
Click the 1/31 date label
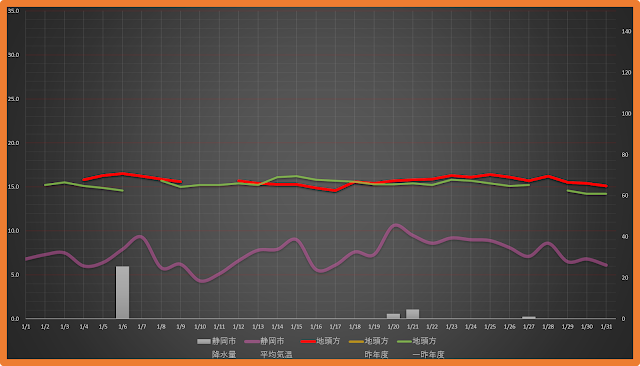[606, 327]
